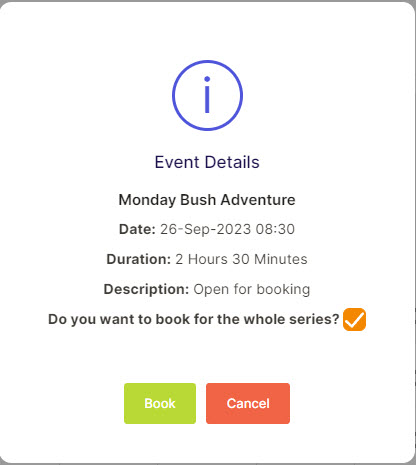416x465 pixels.
Task: Click the letter i inside the circle
Action: pos(207,95)
